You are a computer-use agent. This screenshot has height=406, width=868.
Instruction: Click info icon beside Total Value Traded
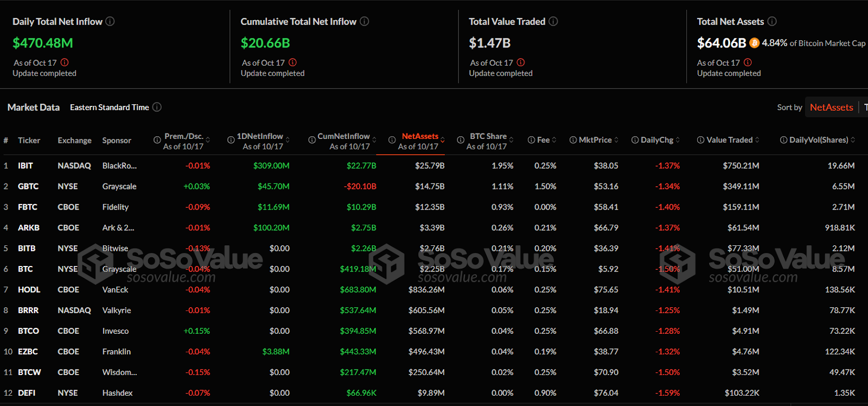[553, 21]
